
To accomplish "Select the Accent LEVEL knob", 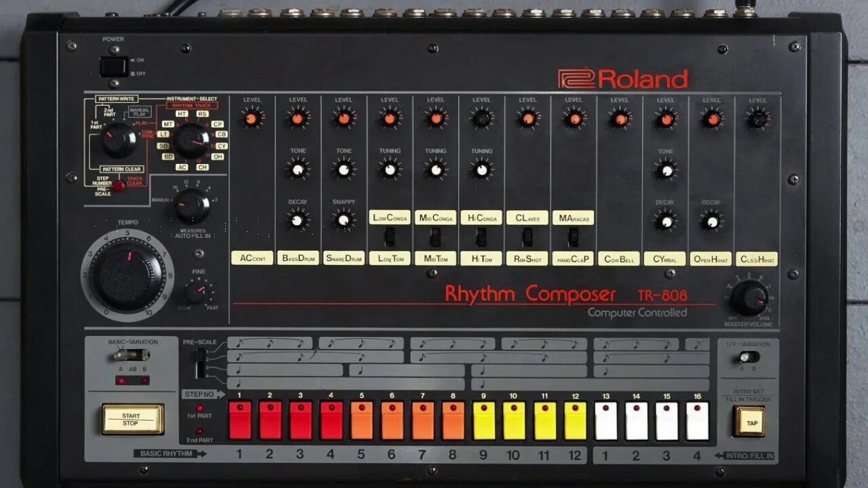I will [252, 119].
